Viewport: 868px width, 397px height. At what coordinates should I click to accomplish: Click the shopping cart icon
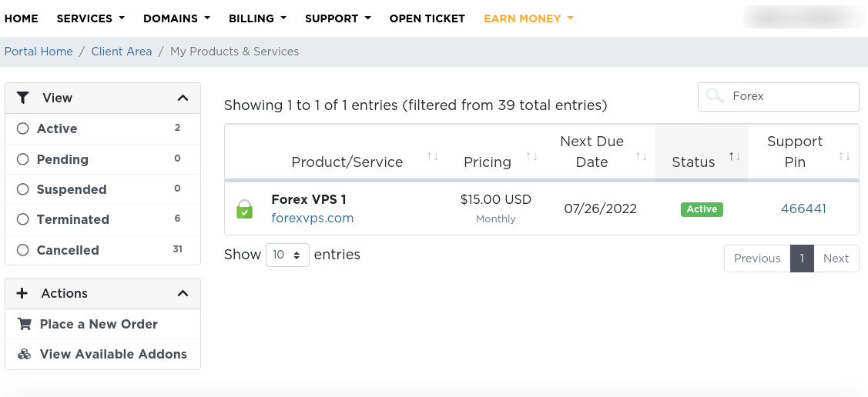click(25, 324)
